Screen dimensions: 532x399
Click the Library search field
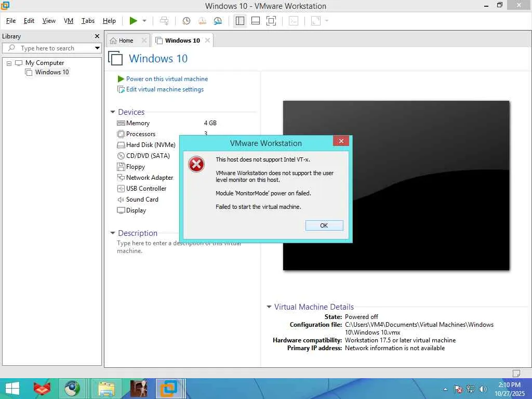(x=51, y=48)
